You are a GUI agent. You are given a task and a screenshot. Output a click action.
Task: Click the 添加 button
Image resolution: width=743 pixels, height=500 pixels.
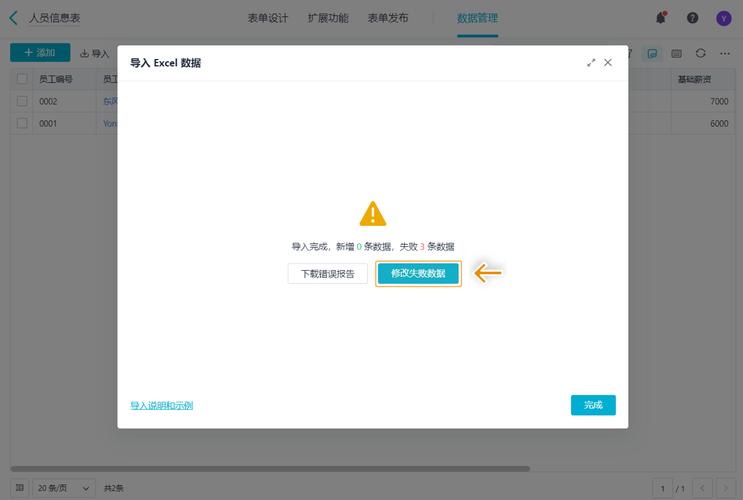point(40,53)
